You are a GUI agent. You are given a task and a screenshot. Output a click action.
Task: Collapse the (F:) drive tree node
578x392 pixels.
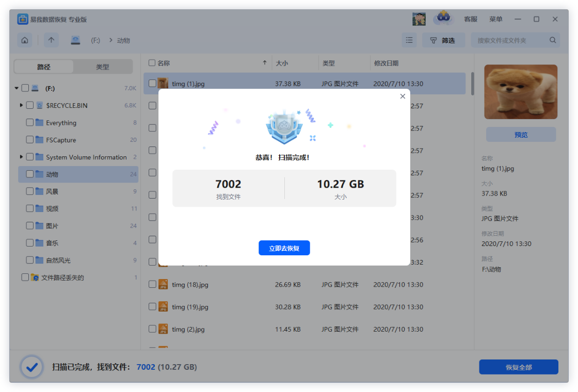(17, 88)
